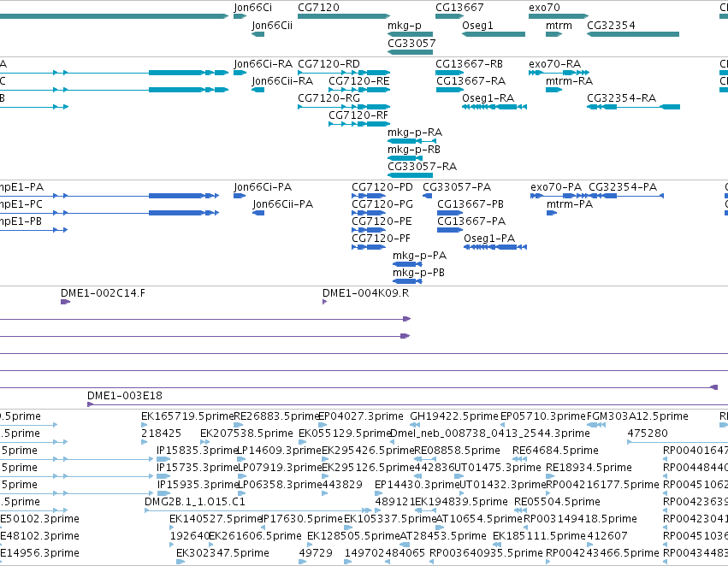Screen dimensions: 728x566
Task: Select the EK207538.5prime EST label
Action: [246, 433]
